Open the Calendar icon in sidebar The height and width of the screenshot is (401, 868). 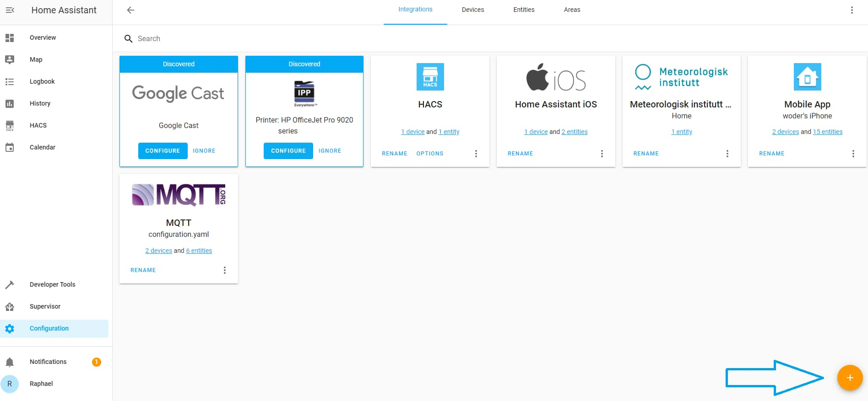[x=10, y=147]
